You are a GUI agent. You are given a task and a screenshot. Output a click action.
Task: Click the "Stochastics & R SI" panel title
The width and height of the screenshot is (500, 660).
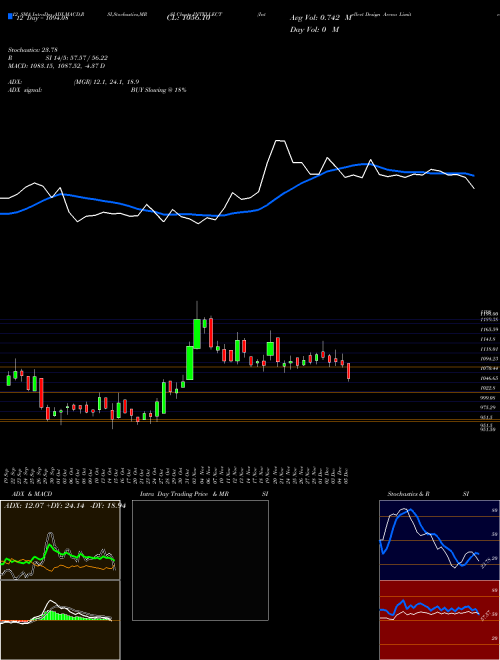[428, 494]
